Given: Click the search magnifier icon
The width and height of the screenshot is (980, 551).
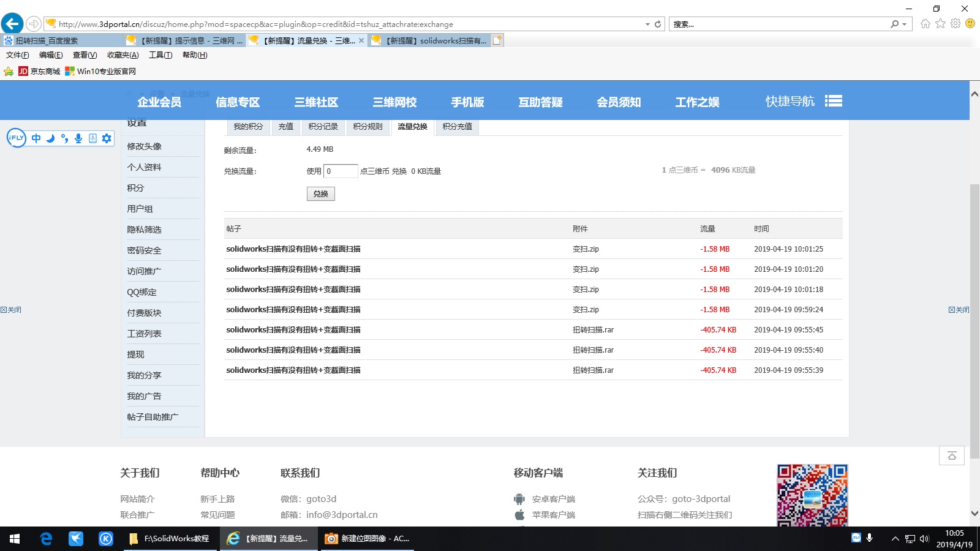Looking at the screenshot, I should 894,24.
